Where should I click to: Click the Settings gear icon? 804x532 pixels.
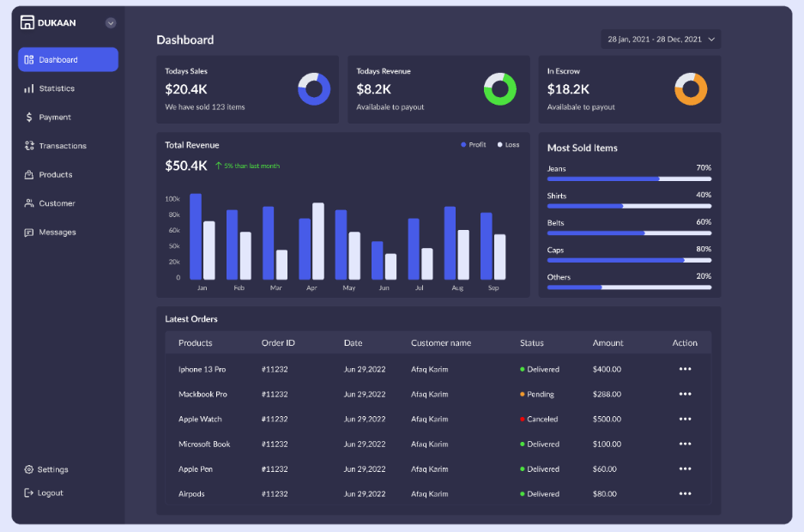tap(28, 469)
